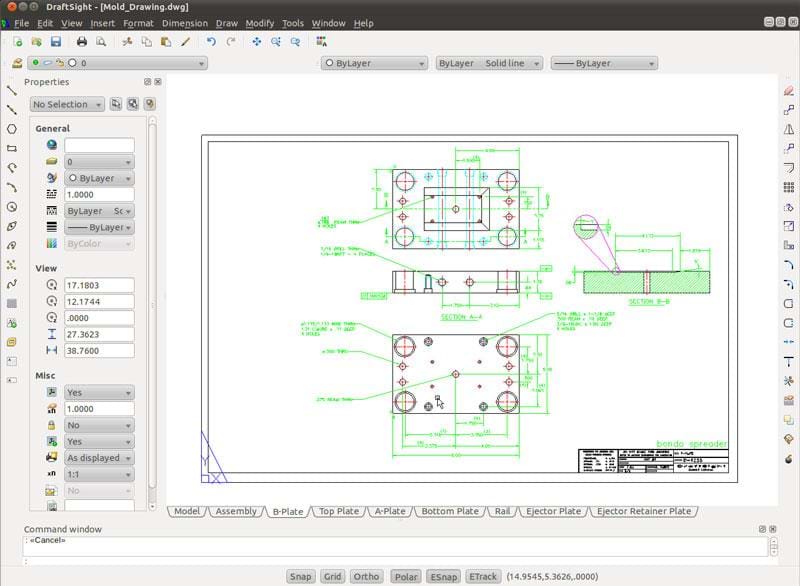The image size is (800, 586).
Task: Select the Pan tool icon
Action: coord(257,42)
